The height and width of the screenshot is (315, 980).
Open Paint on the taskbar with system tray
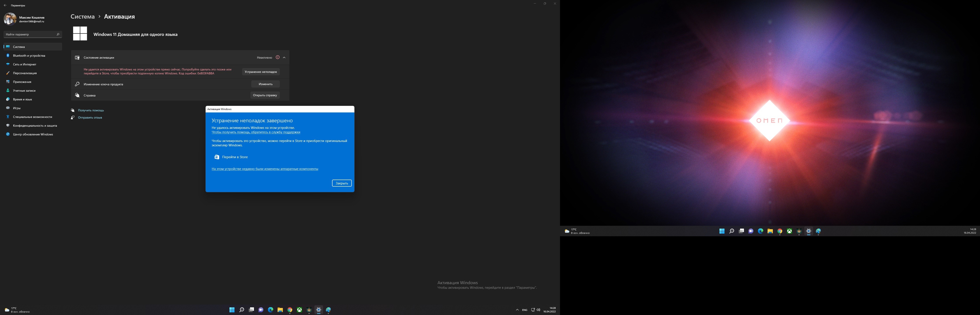tap(328, 310)
